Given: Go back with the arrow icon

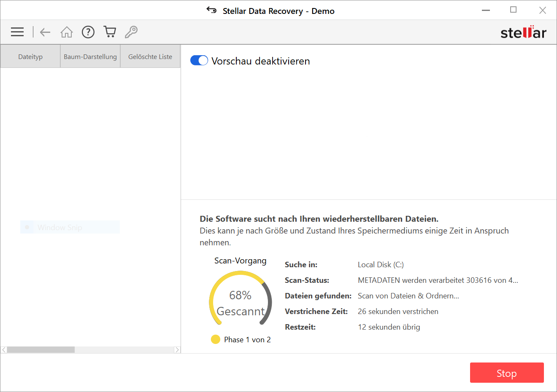Looking at the screenshot, I should (x=45, y=32).
